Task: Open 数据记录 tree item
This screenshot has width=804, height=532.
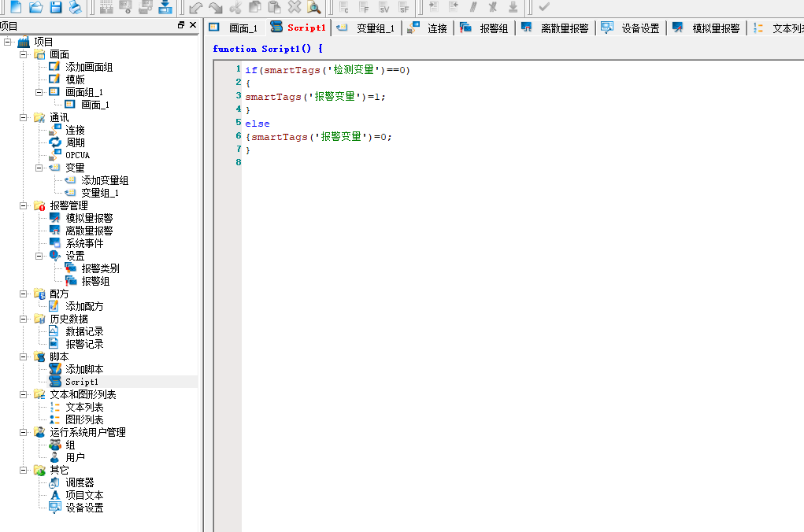Action: (x=84, y=331)
